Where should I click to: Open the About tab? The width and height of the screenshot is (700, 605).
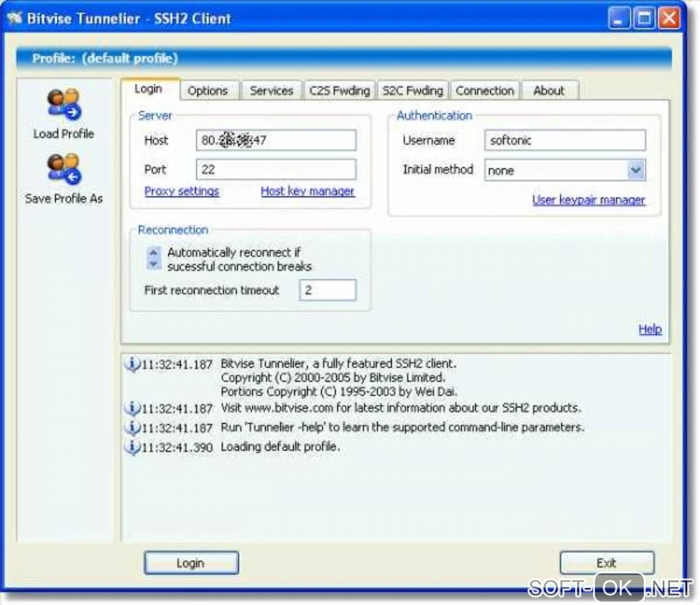point(549,91)
